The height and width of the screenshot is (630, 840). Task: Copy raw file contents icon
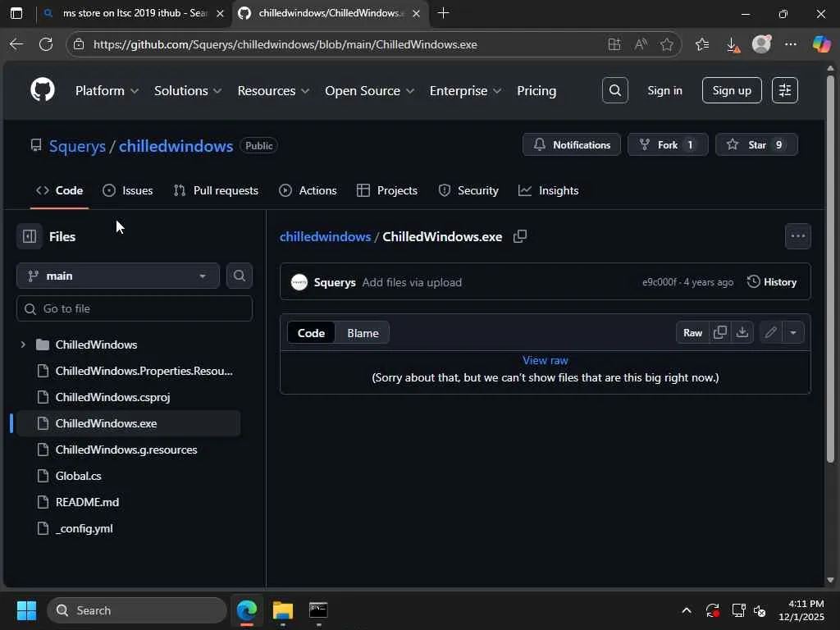(720, 333)
